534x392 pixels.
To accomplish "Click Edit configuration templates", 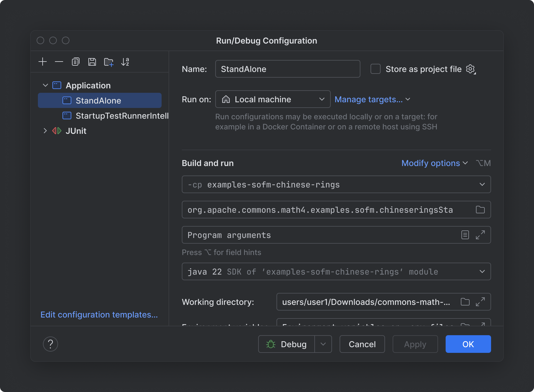I will pos(99,315).
